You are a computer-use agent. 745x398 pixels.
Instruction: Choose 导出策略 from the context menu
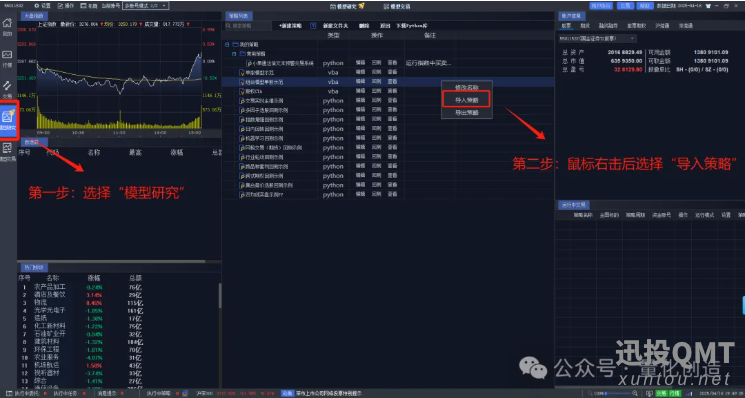467,113
